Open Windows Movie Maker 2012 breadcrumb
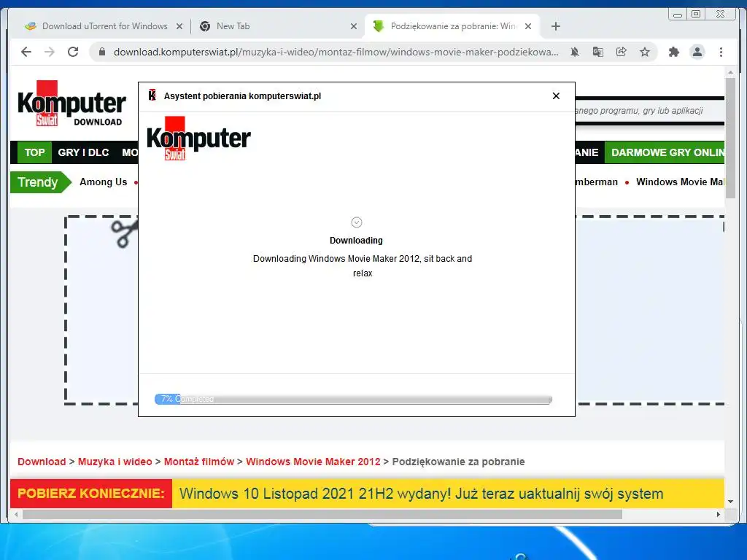 (x=313, y=462)
